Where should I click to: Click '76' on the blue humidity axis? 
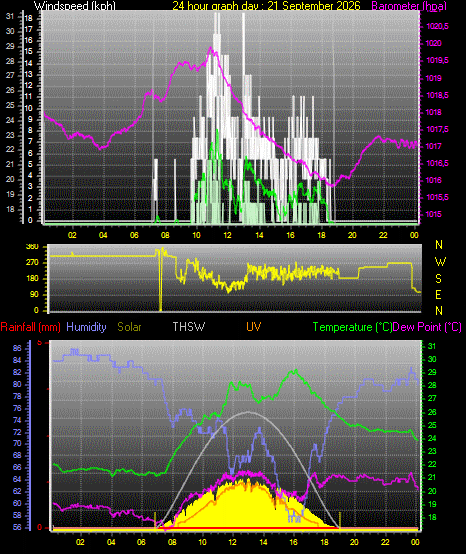click(x=17, y=408)
